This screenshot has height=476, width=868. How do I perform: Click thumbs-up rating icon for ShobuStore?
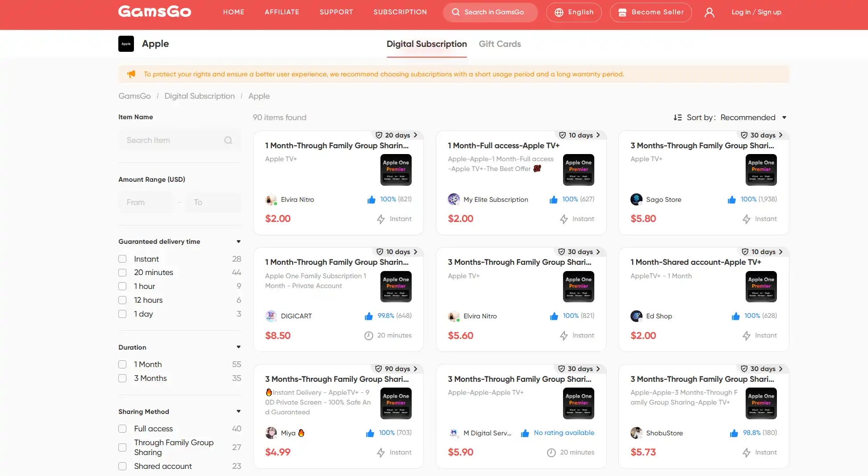[x=734, y=433]
